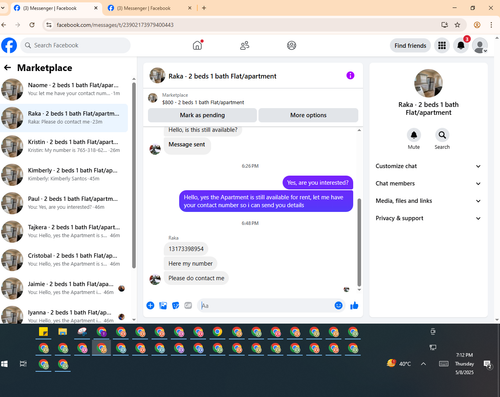Open the Jaimie conversation

pyautogui.click(x=64, y=288)
